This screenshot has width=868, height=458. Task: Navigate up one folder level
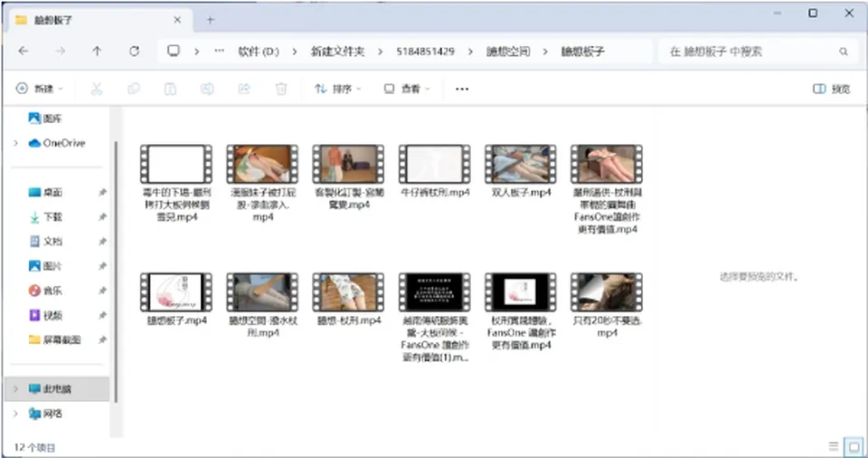tap(97, 51)
